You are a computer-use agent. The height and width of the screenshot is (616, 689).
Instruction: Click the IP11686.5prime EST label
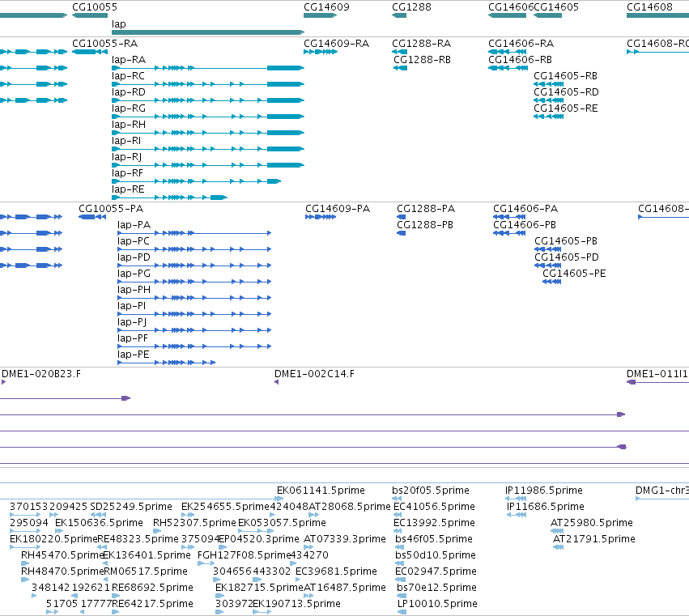pos(546,507)
